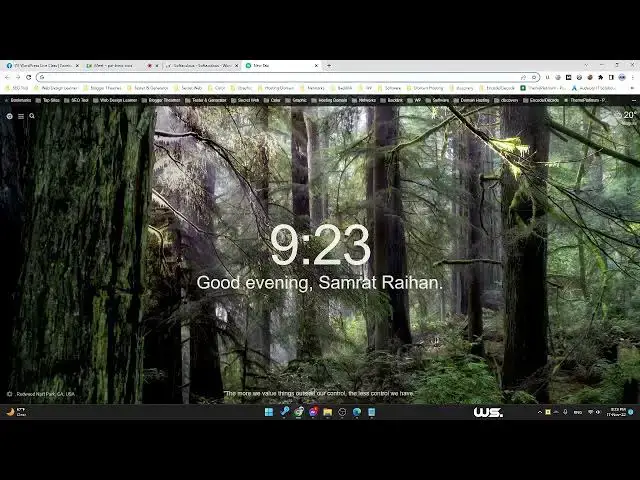Open the ThemePlatform bookmark in Chrome bar
This screenshot has width=640, height=480.
pyautogui.click(x=543, y=88)
